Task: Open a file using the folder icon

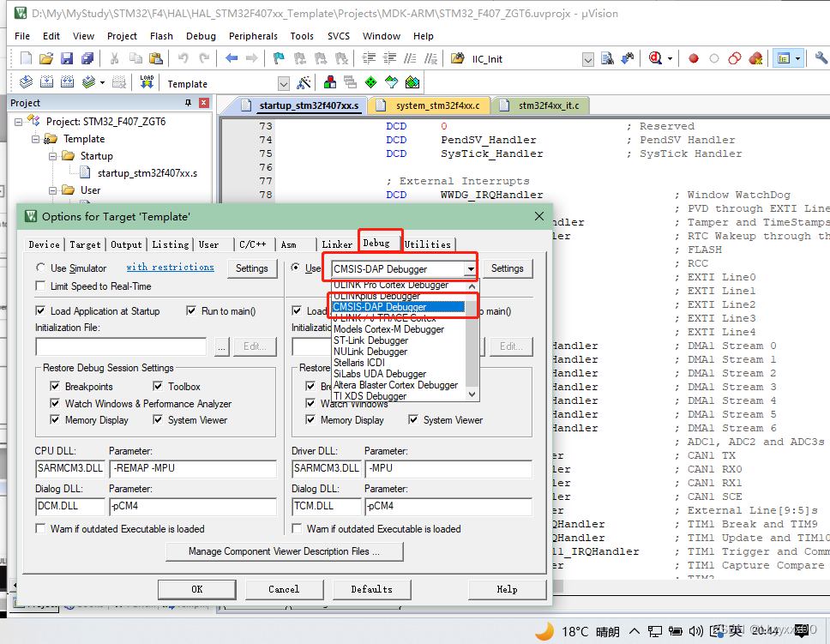Action: (46, 58)
